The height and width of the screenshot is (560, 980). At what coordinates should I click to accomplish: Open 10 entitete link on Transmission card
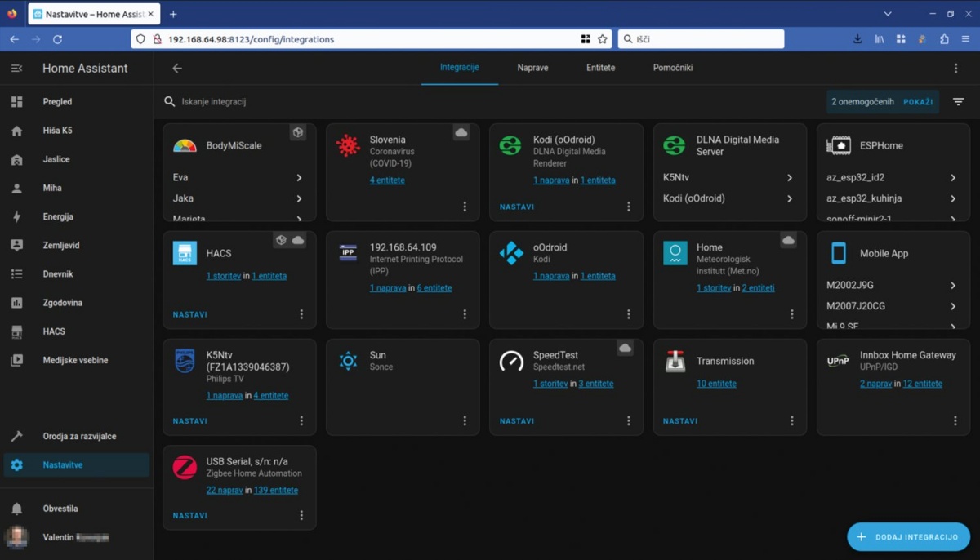[716, 384]
